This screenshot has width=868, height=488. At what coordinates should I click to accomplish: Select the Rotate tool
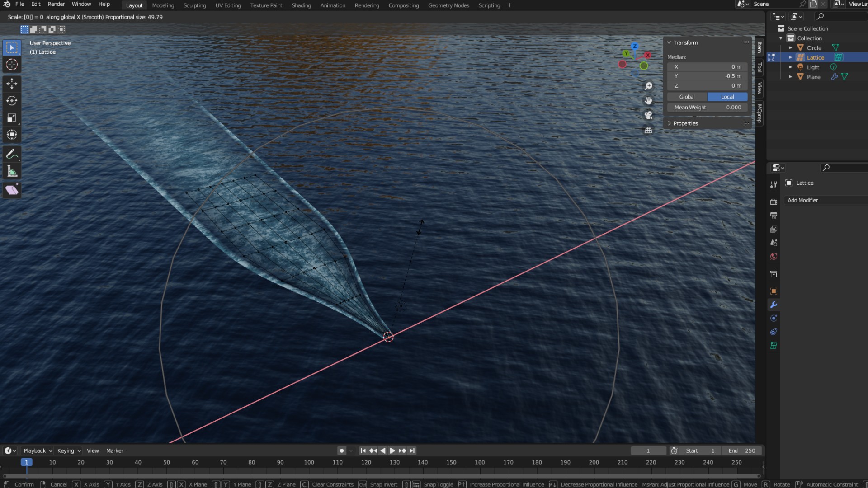click(12, 101)
